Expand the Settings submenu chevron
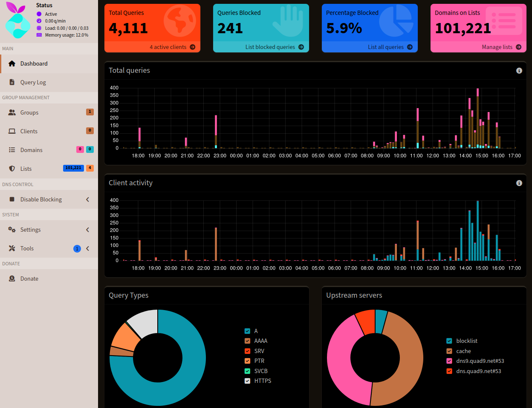The image size is (532, 408). click(87, 229)
